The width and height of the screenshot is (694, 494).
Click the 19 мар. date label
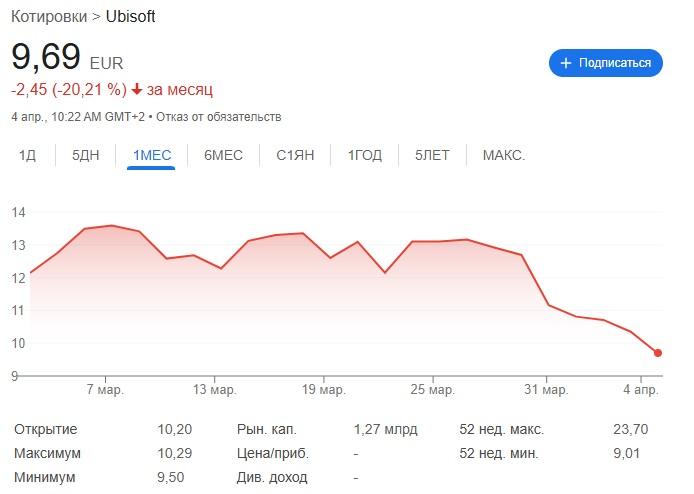[324, 390]
